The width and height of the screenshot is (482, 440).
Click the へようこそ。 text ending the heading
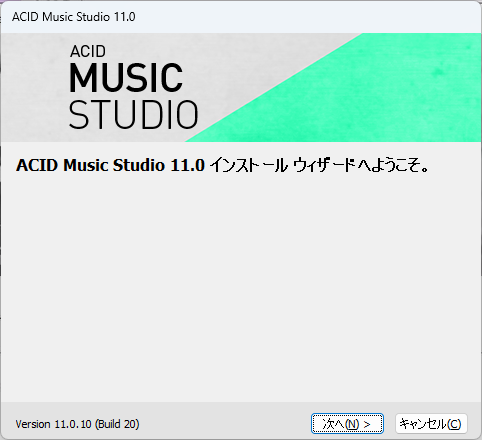click(x=393, y=165)
